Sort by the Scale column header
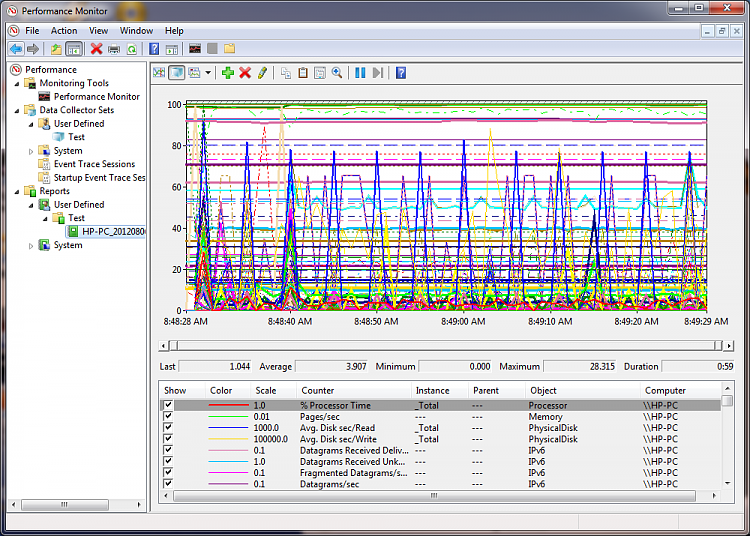750x536 pixels. [273, 390]
